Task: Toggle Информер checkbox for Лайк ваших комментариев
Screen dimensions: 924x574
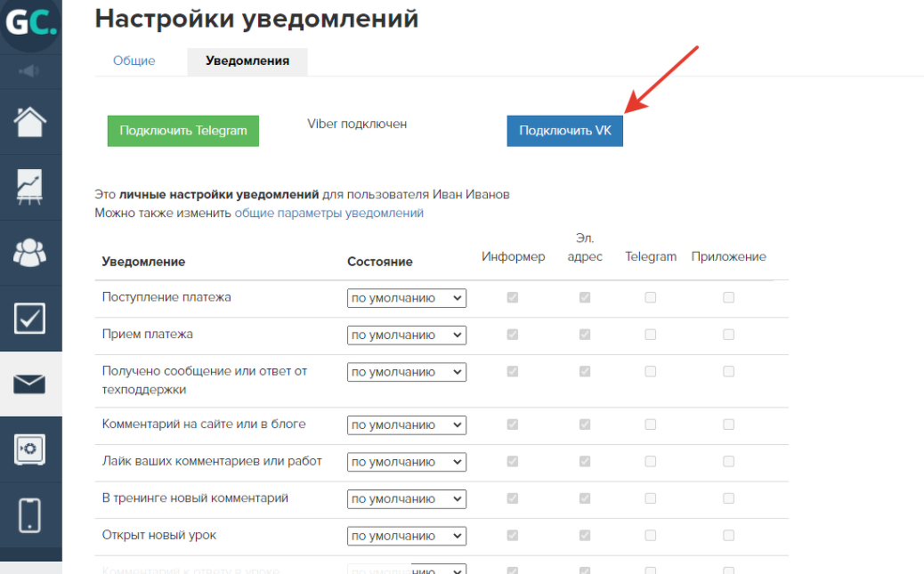Action: [x=513, y=462]
